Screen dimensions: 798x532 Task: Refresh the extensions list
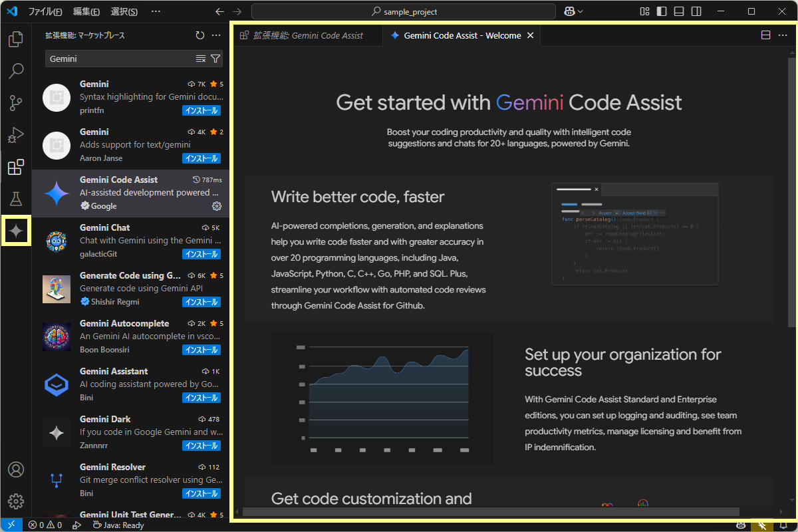point(199,36)
